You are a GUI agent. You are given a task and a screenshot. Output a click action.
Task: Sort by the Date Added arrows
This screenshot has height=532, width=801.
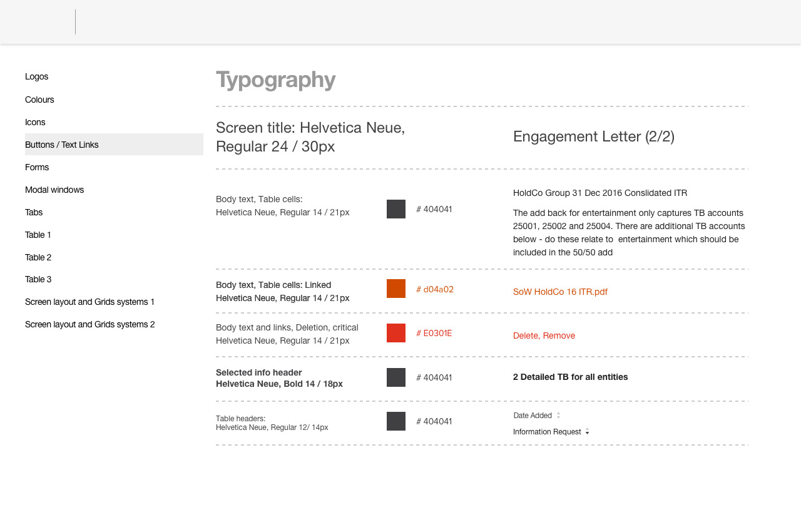tap(558, 415)
